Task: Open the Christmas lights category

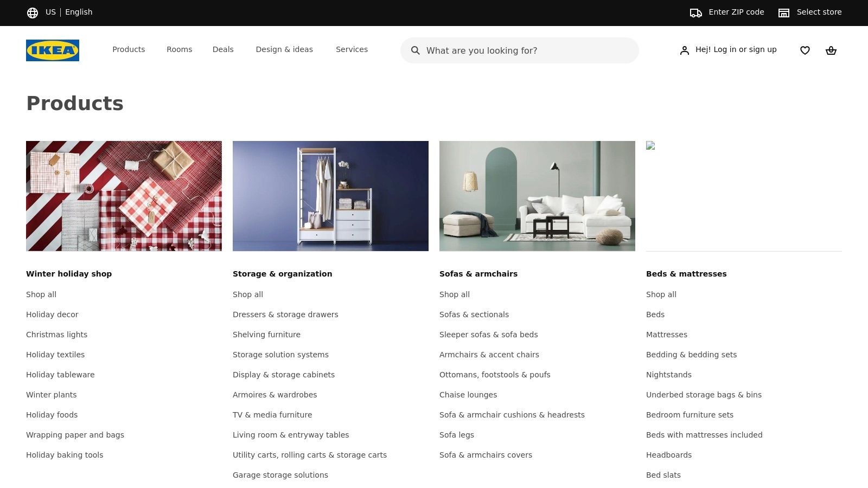Action: click(56, 335)
